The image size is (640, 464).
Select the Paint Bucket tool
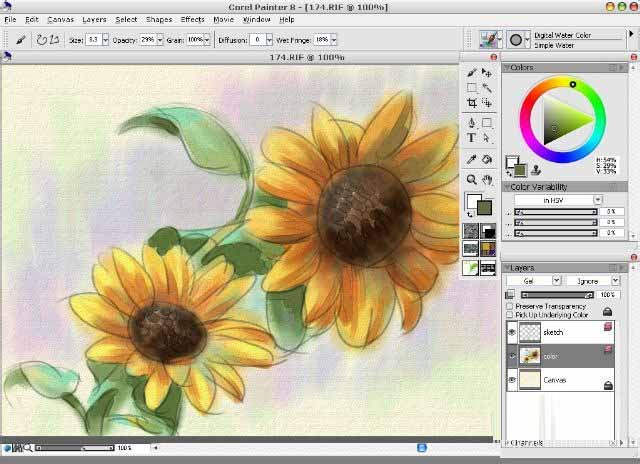[x=487, y=159]
